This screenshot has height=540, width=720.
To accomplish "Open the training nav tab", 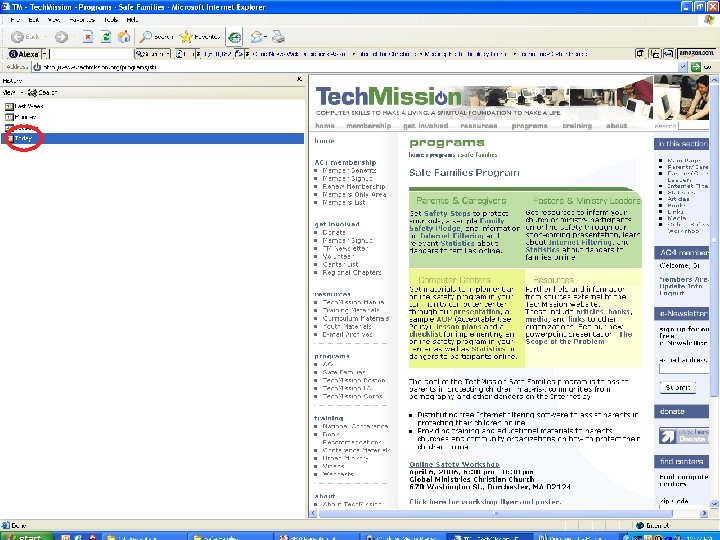I will coord(577,126).
